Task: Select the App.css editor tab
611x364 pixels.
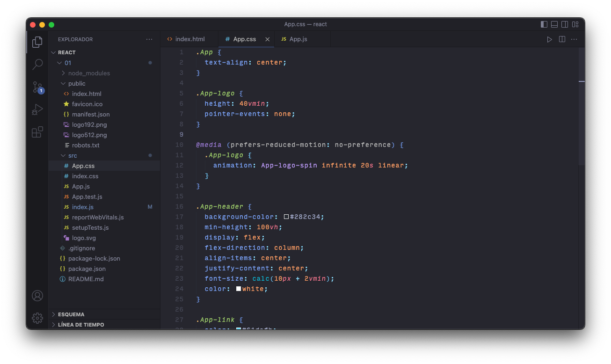Action: [x=247, y=39]
